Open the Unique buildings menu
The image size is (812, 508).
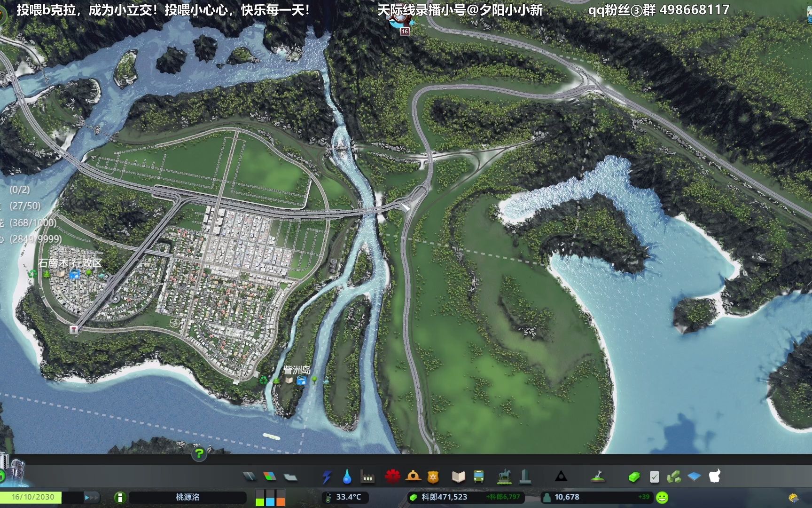click(x=525, y=476)
